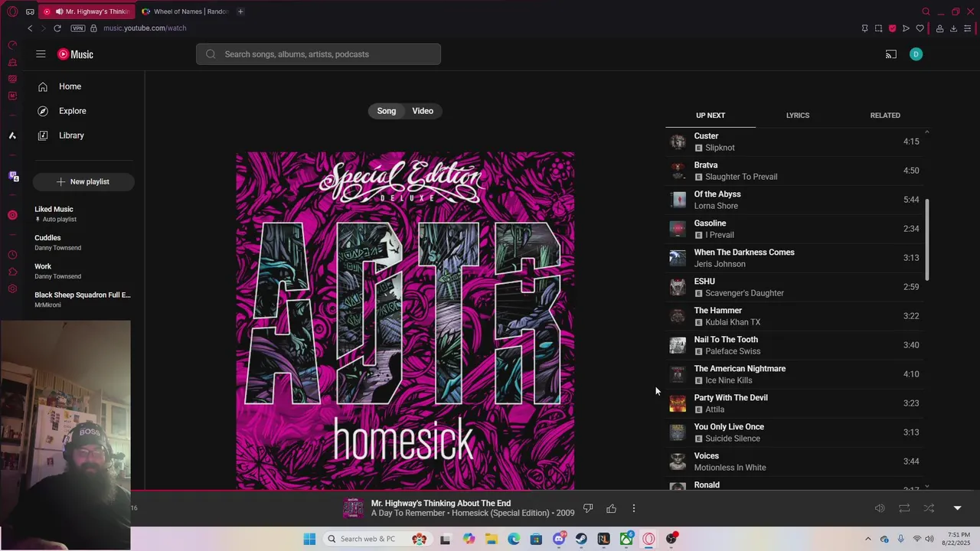This screenshot has height=551, width=980.
Task: Play ESHU by Scavenger's Daughter
Action: 794,287
